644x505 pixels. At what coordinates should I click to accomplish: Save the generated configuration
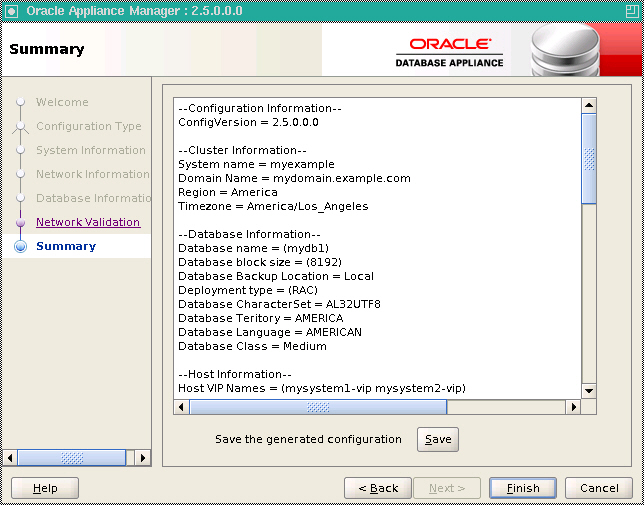438,439
